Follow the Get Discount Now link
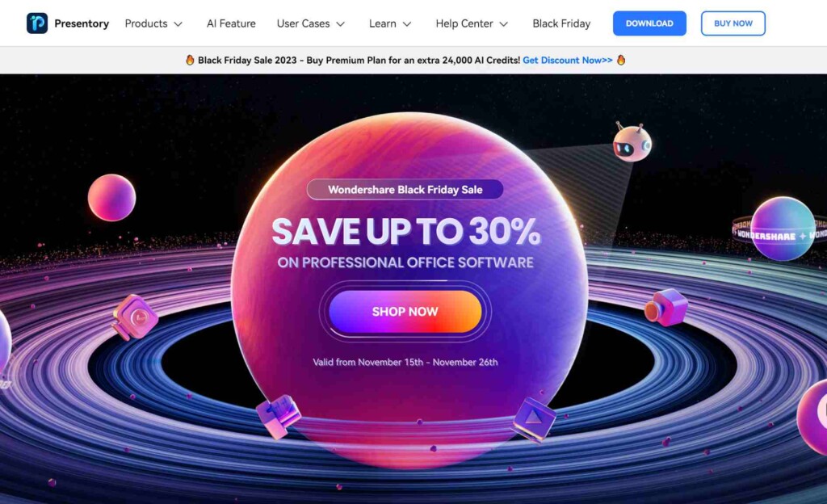 click(568, 60)
